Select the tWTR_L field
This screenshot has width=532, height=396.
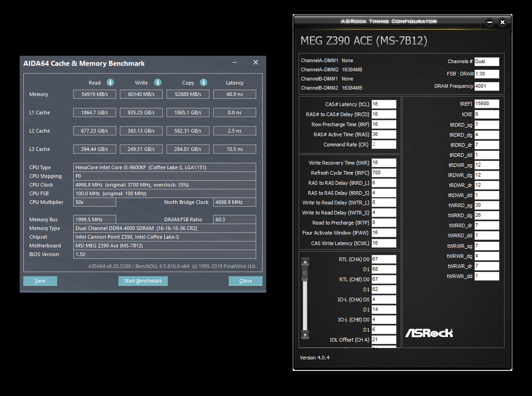click(384, 203)
